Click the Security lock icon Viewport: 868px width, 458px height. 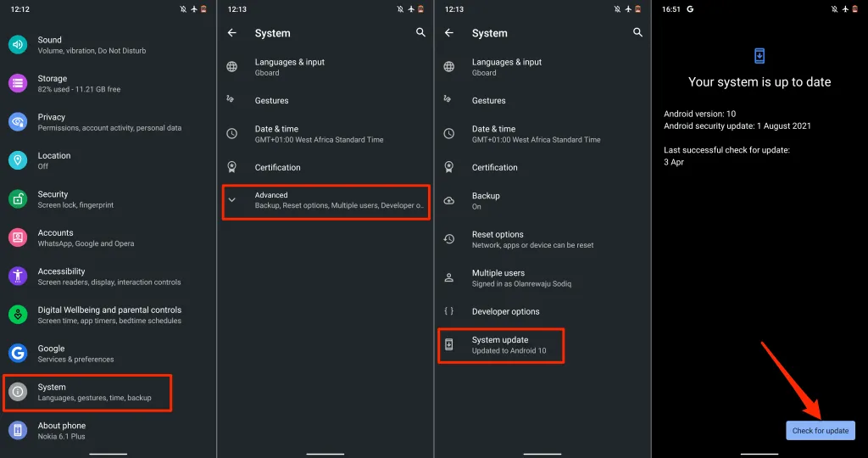tap(18, 199)
